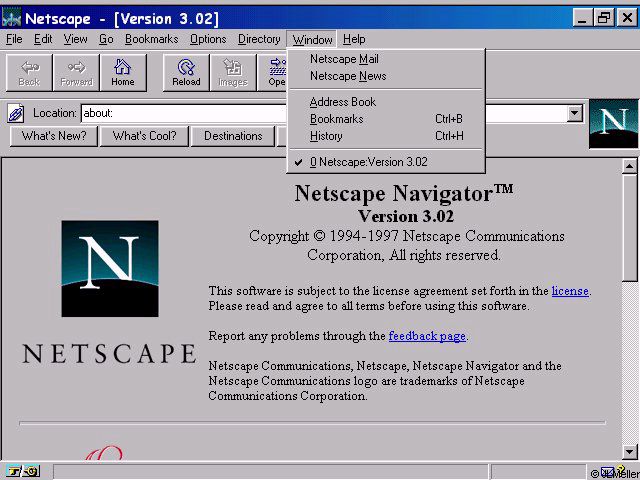The image size is (640, 480).
Task: Click the Open toolbar button
Action: coord(273,73)
